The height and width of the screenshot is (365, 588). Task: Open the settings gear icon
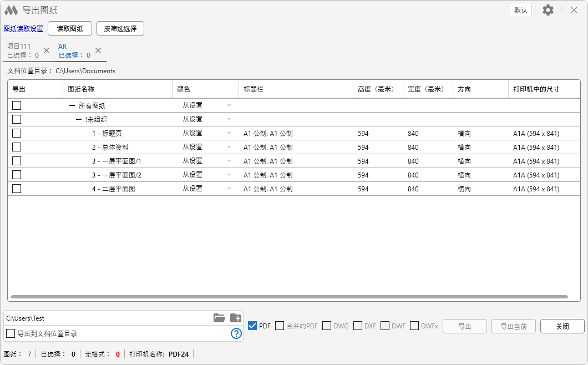(x=548, y=10)
